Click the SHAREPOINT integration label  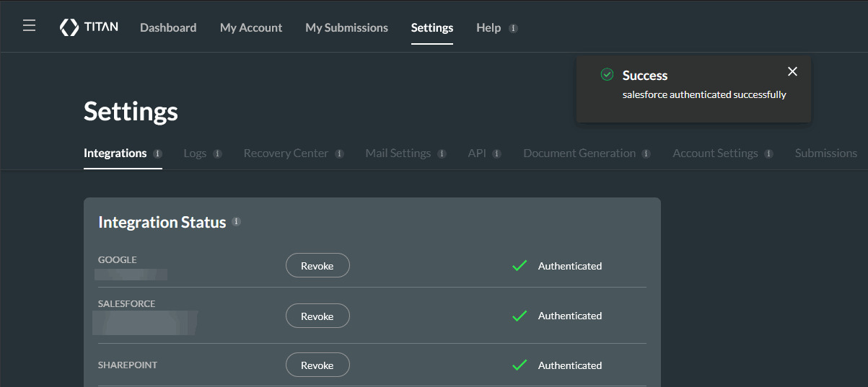pyautogui.click(x=128, y=365)
